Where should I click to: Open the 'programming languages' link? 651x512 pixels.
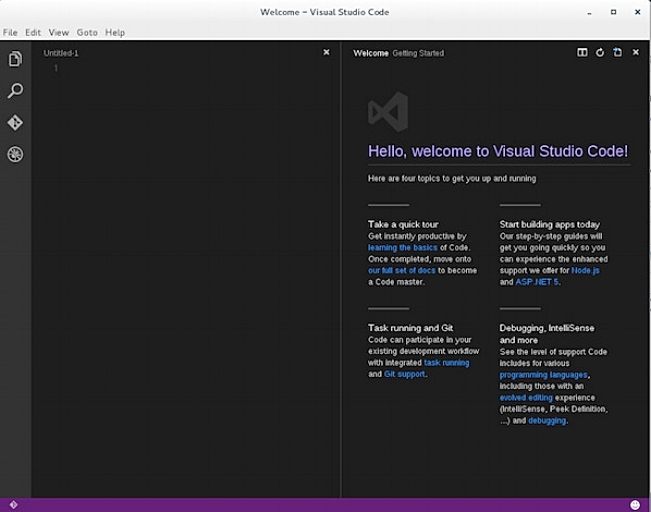coord(543,375)
